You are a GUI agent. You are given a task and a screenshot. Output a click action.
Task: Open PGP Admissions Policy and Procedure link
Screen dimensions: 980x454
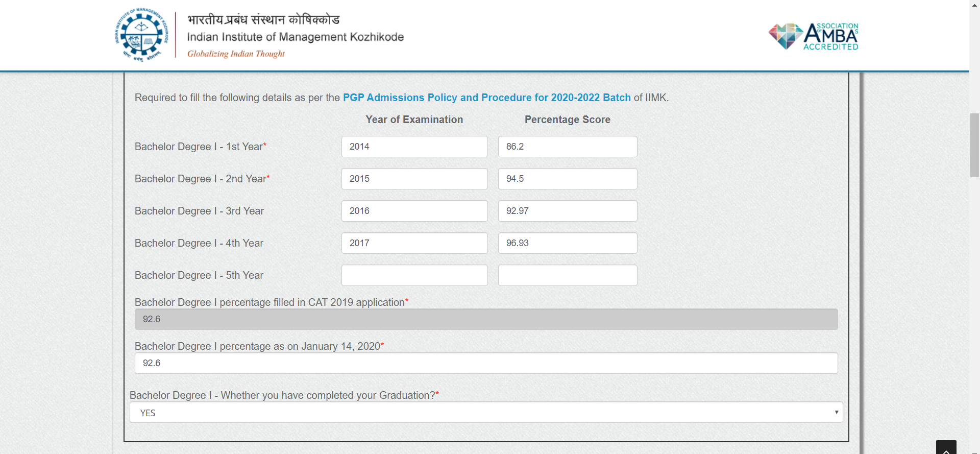tap(486, 98)
